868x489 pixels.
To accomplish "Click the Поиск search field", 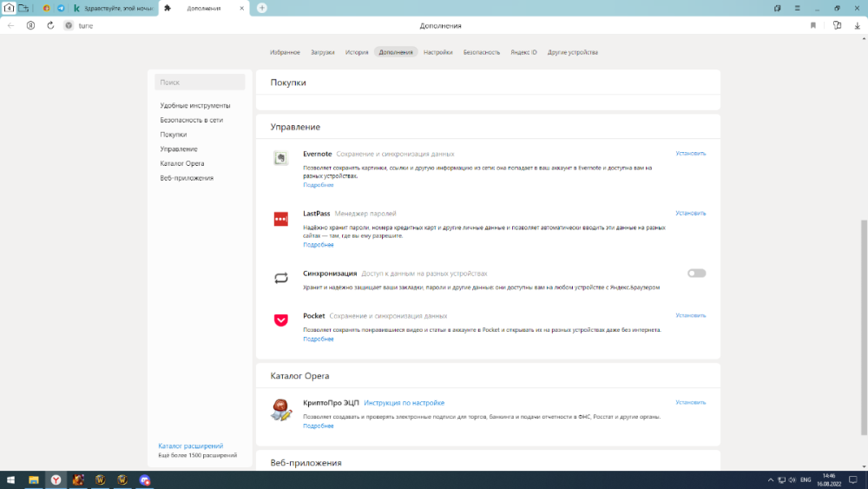I will tap(200, 82).
